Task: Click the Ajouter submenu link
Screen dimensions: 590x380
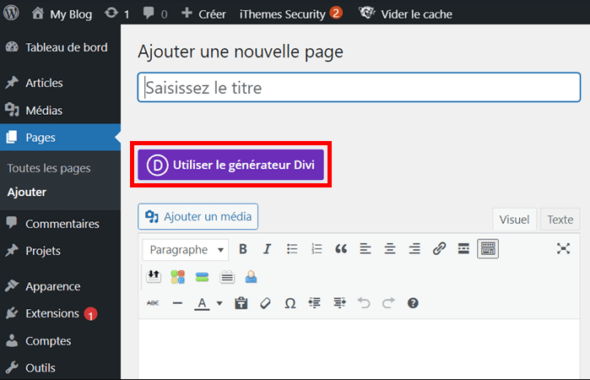Action: (27, 192)
